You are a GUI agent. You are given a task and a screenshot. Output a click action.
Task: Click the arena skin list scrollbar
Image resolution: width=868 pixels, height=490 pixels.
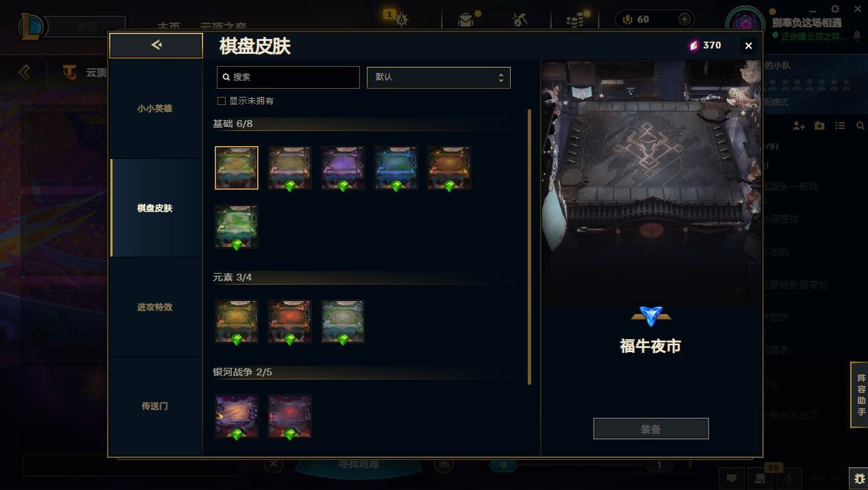point(529,246)
